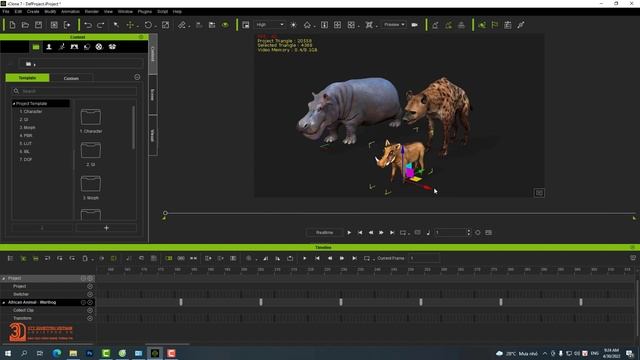
Task: Toggle the green eye visibility toolbar icon
Action: click(x=225, y=25)
